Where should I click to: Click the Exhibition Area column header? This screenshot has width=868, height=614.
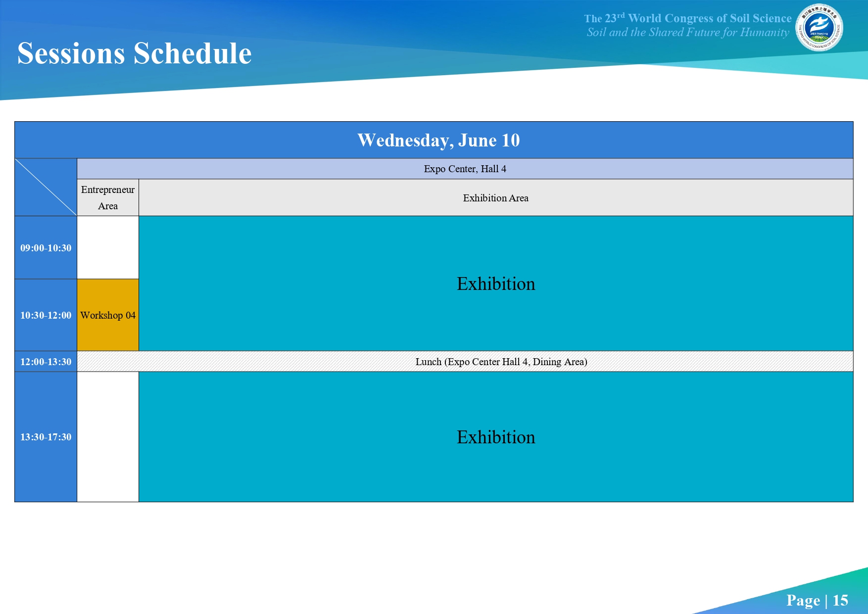pyautogui.click(x=496, y=197)
